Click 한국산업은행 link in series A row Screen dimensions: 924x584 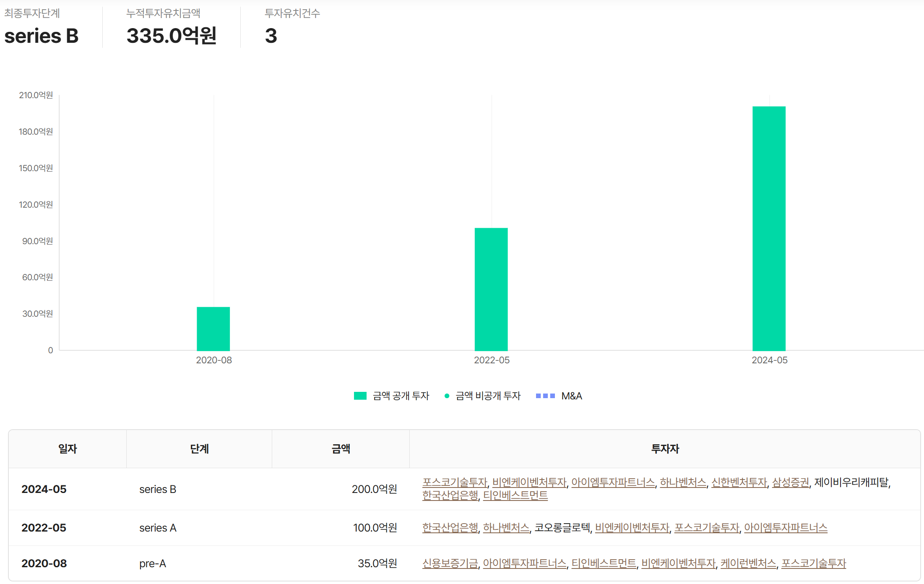[x=450, y=528]
